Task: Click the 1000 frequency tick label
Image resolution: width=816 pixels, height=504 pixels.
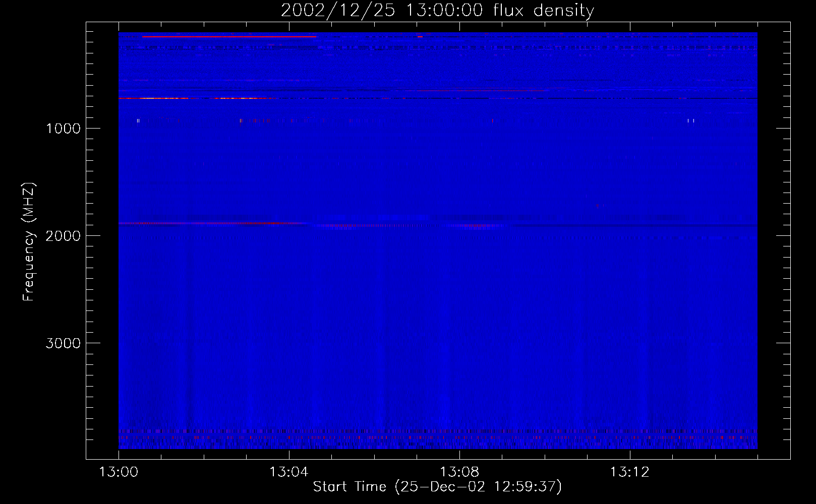Action: (x=63, y=129)
